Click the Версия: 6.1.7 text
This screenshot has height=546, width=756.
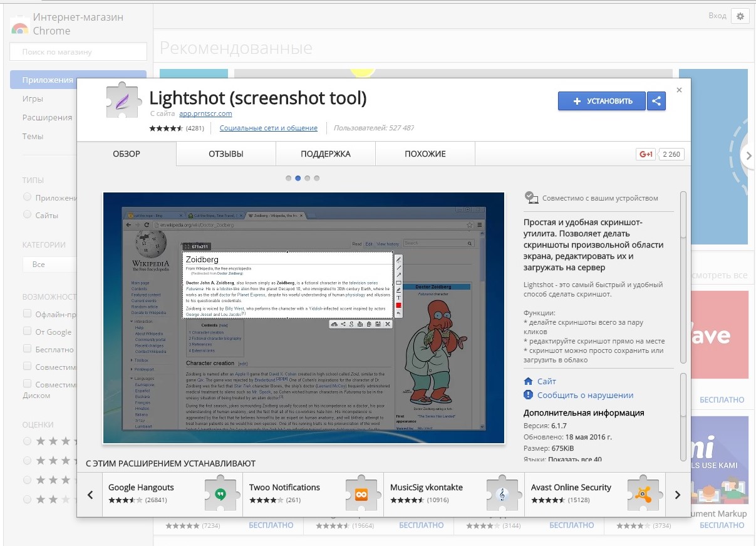[x=544, y=426]
